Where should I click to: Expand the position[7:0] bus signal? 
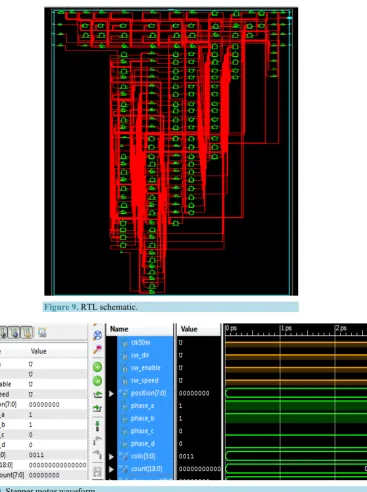pyautogui.click(x=111, y=394)
